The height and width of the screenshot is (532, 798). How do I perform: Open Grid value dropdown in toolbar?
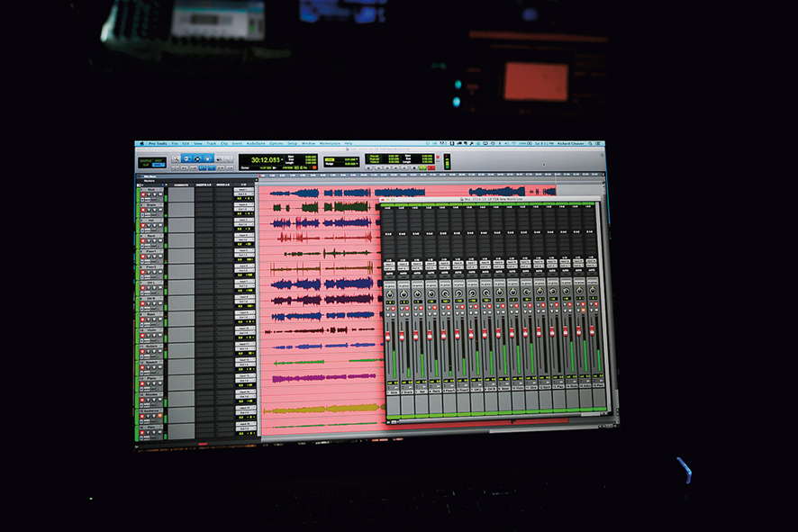pos(357,159)
